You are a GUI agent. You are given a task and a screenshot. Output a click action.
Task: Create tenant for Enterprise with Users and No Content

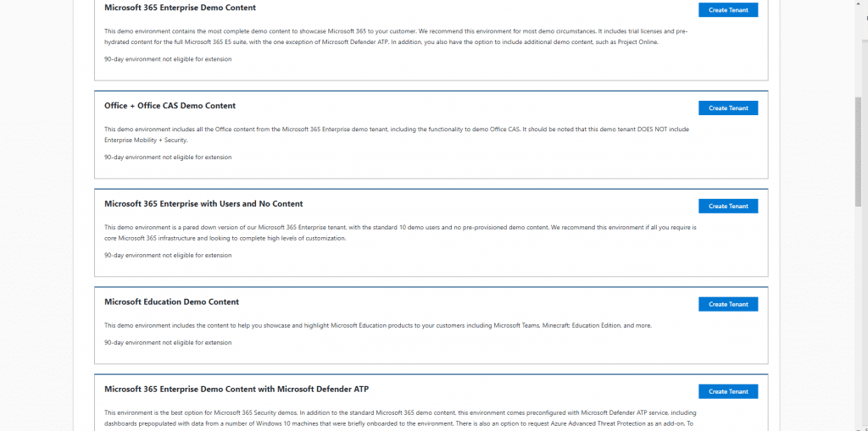pos(728,206)
